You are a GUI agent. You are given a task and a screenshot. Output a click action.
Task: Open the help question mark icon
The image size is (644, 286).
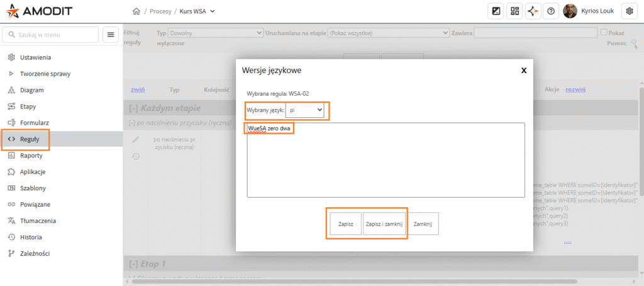pos(551,11)
